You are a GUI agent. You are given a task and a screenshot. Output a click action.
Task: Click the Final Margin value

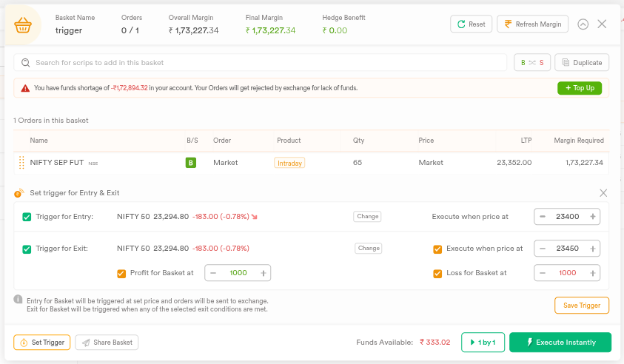pyautogui.click(x=271, y=30)
